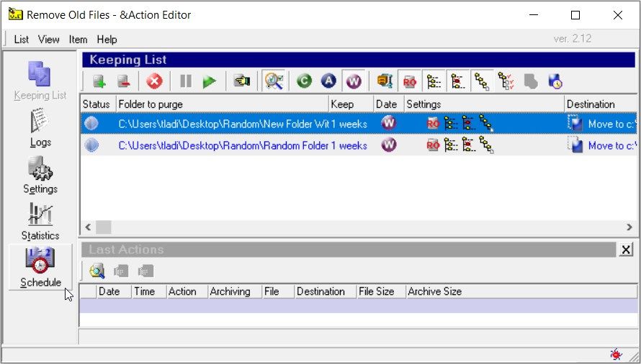Click the second gray icon in Last Actions toolbar
This screenshot has height=364, width=641.
(x=145, y=271)
